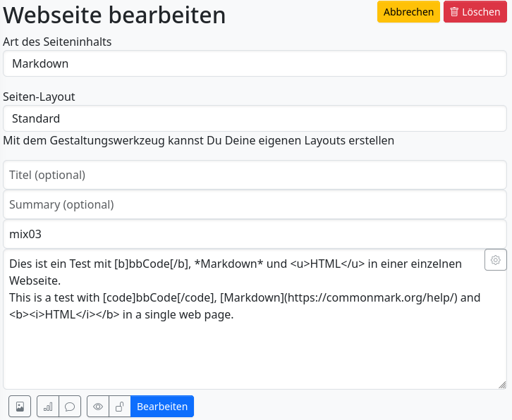Grab the text area resize handle
512x420 pixels.
(x=502, y=385)
